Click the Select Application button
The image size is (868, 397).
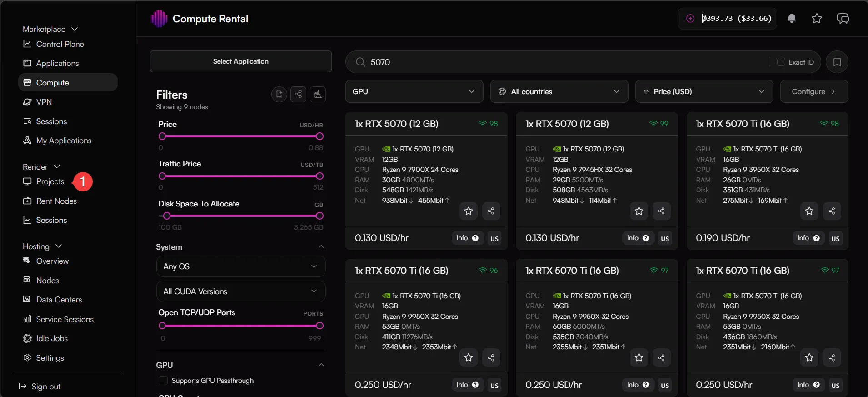(x=241, y=61)
